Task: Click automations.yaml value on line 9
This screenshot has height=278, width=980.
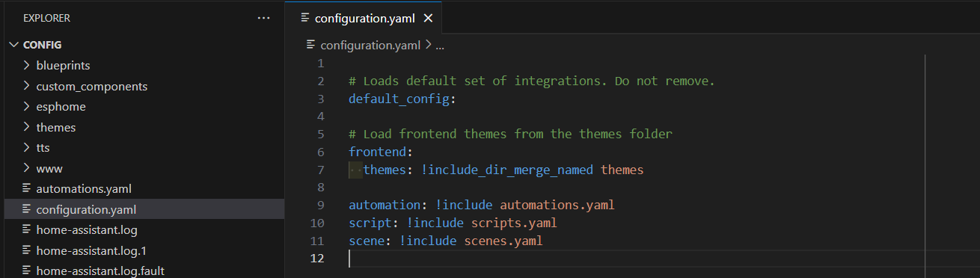Action: pos(557,205)
